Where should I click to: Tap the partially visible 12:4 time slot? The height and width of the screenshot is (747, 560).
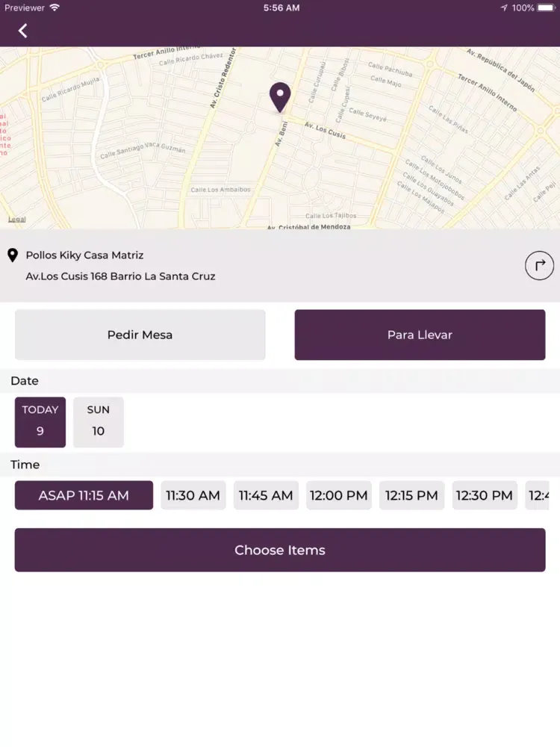click(x=537, y=495)
